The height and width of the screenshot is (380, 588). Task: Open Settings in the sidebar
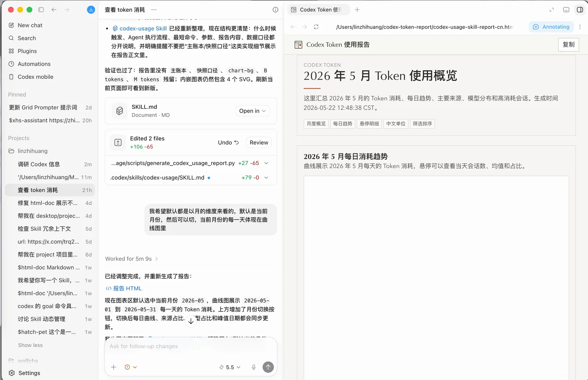24,373
